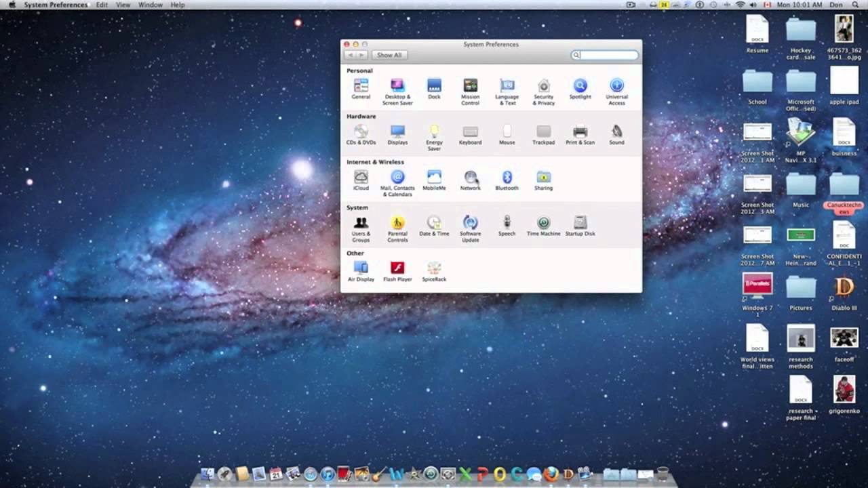Viewport: 868px width, 488px height.
Task: Open Language & Text preferences
Action: point(507,91)
